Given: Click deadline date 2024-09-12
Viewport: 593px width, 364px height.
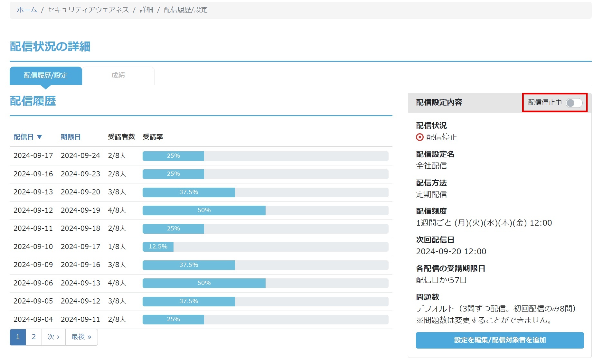Looking at the screenshot, I should tap(80, 301).
